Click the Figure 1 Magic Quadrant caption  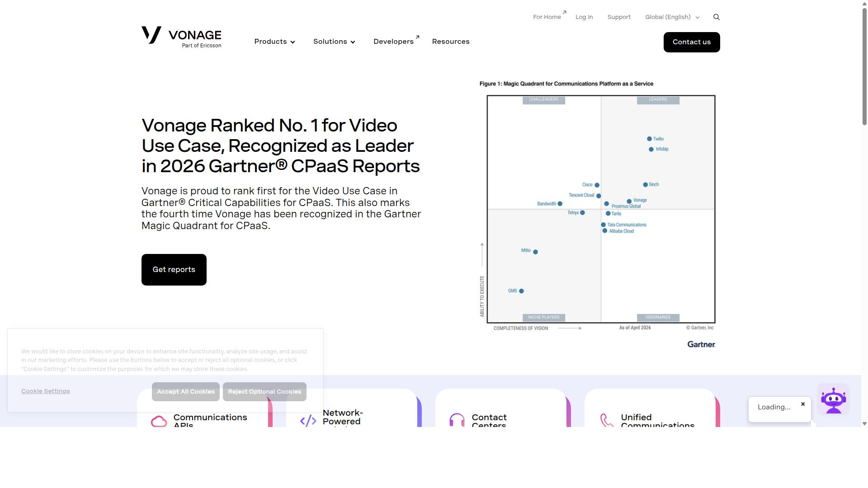(x=566, y=84)
